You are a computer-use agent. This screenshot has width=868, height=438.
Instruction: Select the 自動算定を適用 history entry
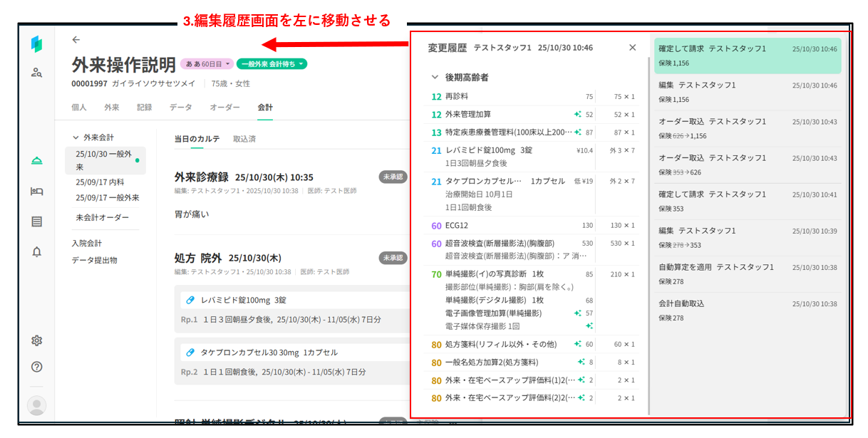point(747,274)
